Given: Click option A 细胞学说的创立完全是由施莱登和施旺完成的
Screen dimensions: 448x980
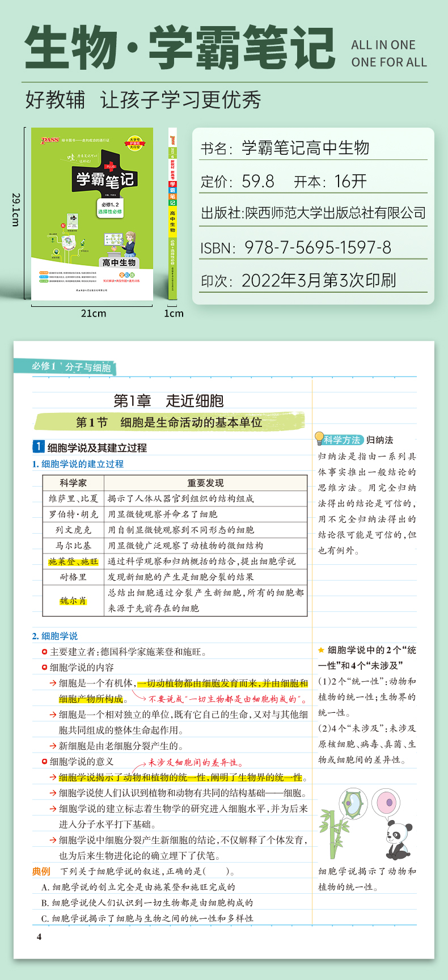Looking at the screenshot, I should [x=138, y=887].
